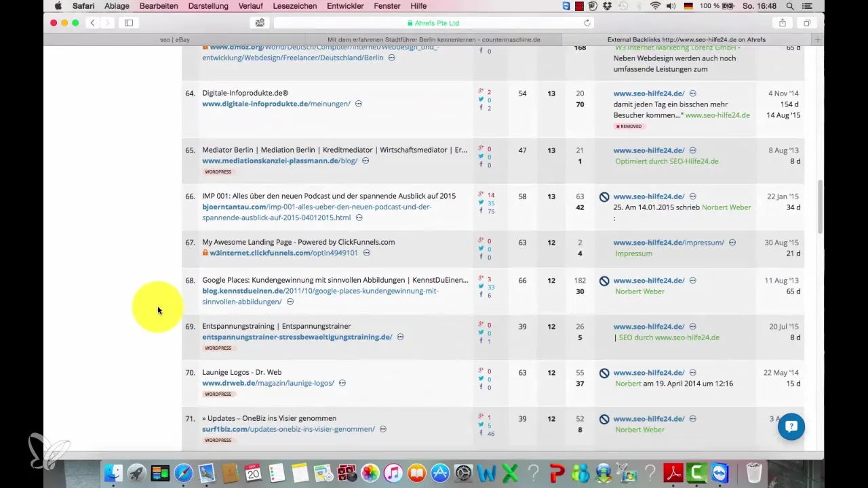Image resolution: width=868 pixels, height=488 pixels.
Task: Click 'Impressum' green anchor text
Action: coord(633,253)
